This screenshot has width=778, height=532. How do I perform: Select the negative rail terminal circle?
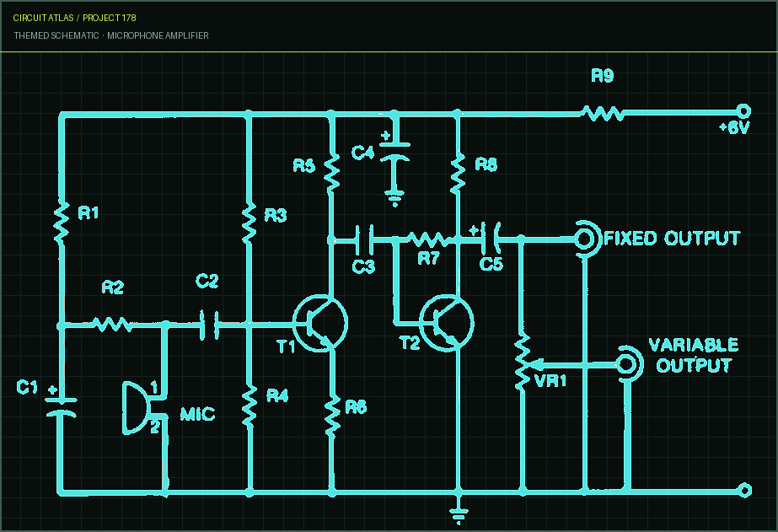[744, 491]
